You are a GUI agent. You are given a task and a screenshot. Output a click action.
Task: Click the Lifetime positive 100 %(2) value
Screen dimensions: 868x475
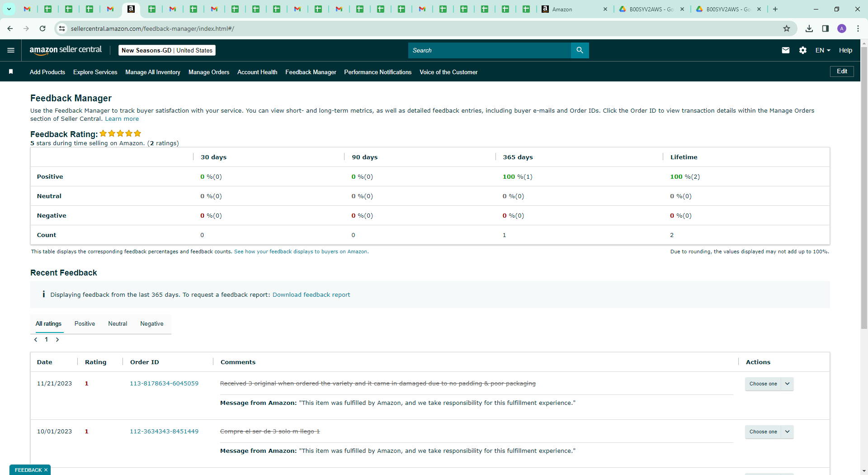tap(685, 176)
